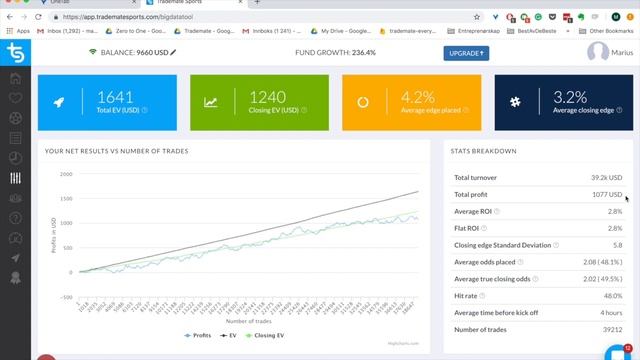Show info tooltip for Total EV (USD)
Screen dimensions: 640x360
[144, 110]
